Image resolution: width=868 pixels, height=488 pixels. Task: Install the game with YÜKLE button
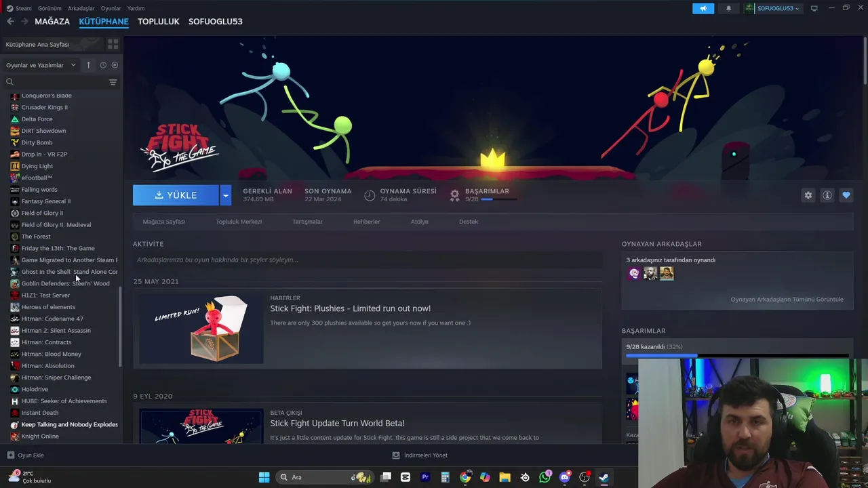pyautogui.click(x=176, y=195)
